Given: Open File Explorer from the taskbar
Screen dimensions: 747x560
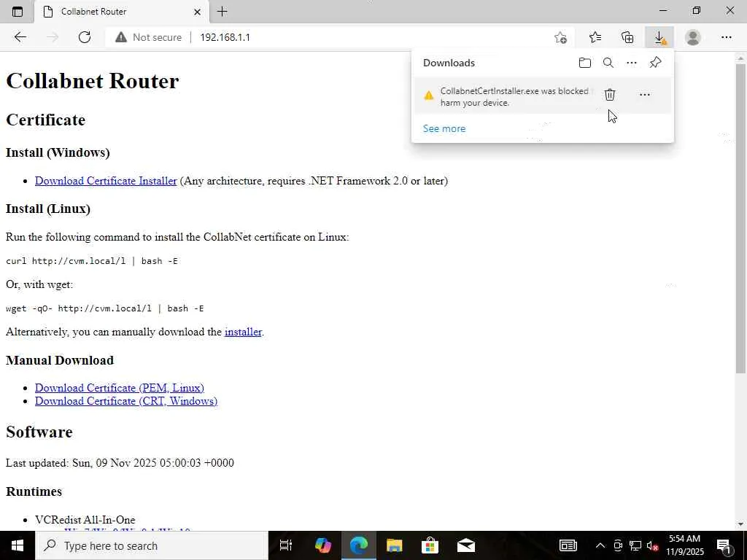Looking at the screenshot, I should (395, 545).
